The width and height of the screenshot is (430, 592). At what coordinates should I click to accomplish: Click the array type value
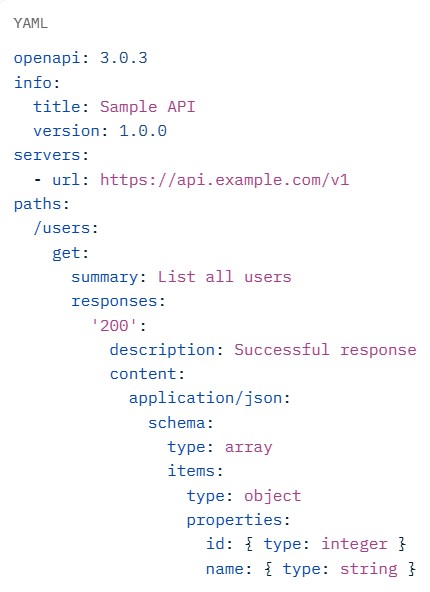point(248,447)
